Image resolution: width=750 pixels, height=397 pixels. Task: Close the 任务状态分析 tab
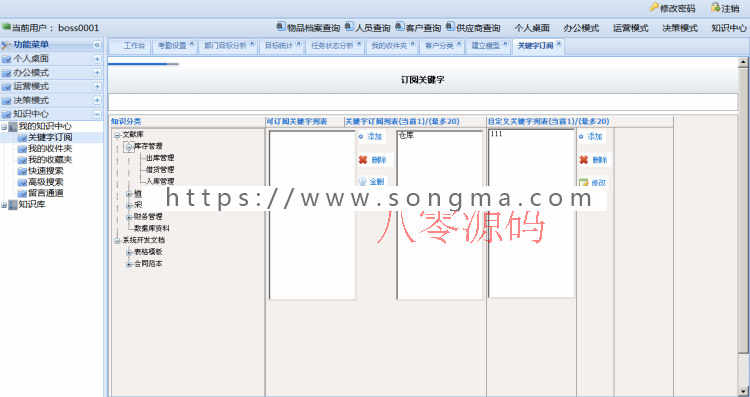click(x=359, y=44)
